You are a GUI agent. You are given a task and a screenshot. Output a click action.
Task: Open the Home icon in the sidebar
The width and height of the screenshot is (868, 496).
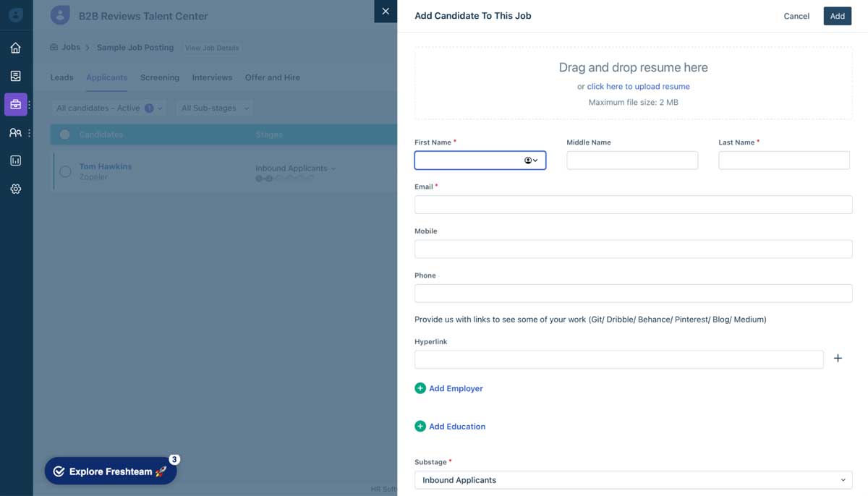coord(16,46)
